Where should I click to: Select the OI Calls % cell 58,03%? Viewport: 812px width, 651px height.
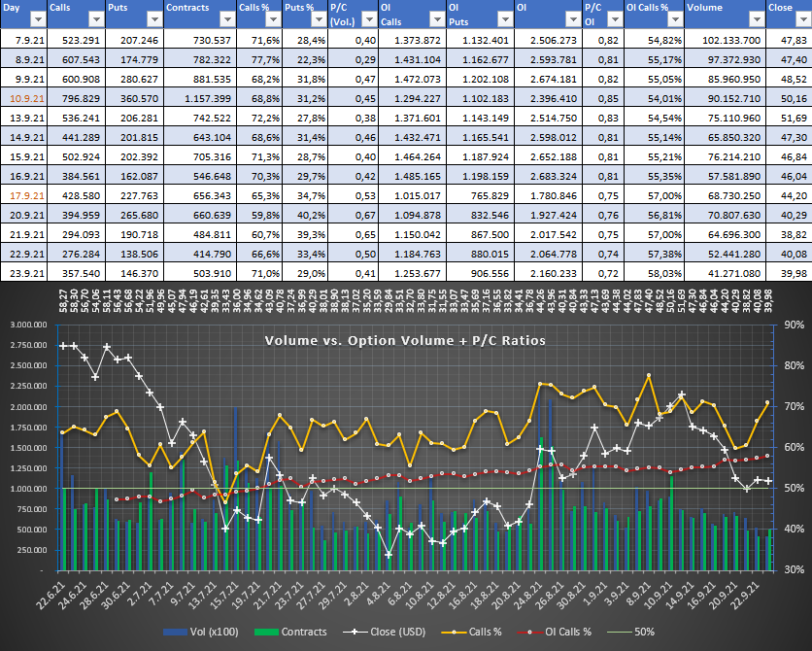(655, 273)
